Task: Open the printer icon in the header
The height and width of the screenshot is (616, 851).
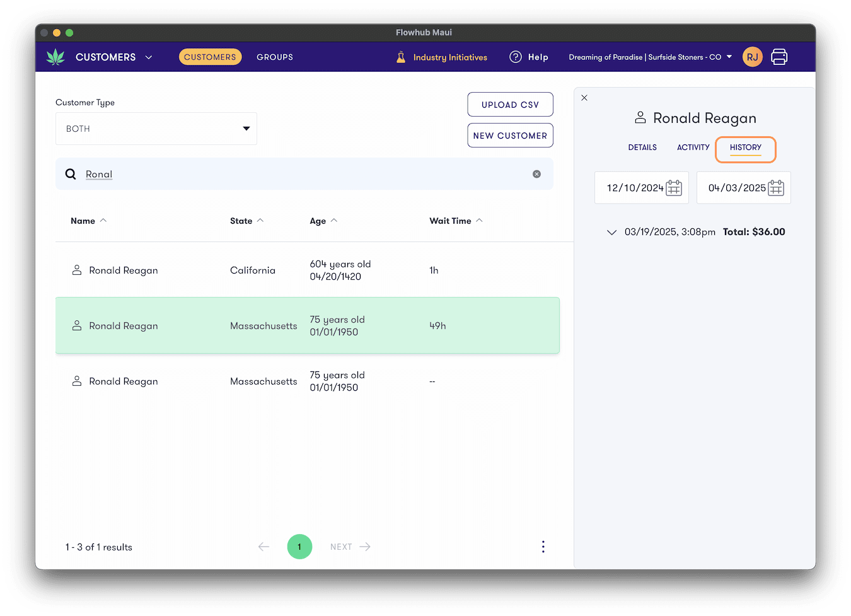Action: coord(779,57)
